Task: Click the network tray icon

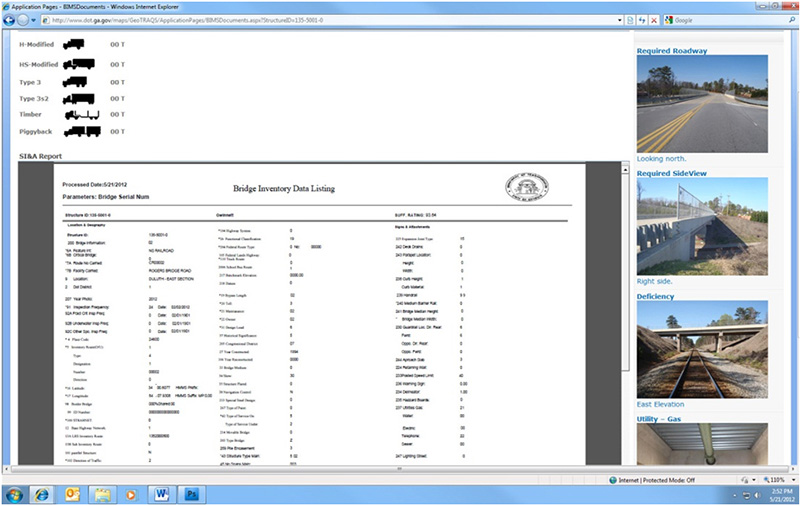Action: click(x=746, y=495)
